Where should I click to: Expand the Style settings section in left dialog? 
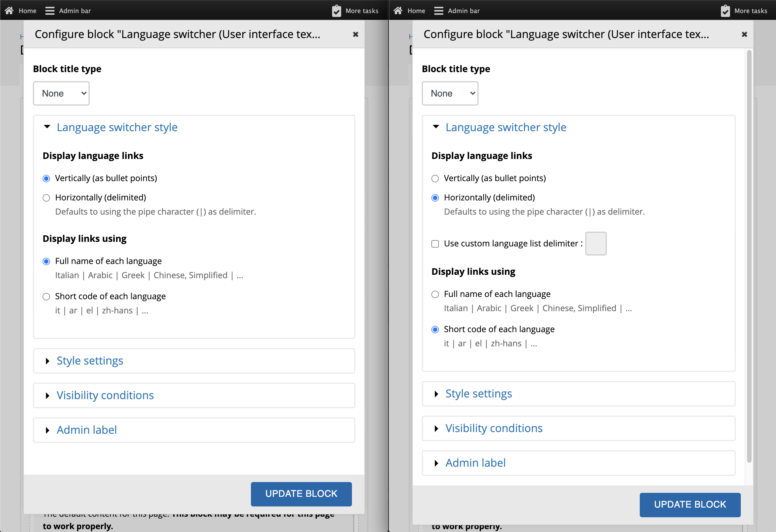pyautogui.click(x=90, y=361)
